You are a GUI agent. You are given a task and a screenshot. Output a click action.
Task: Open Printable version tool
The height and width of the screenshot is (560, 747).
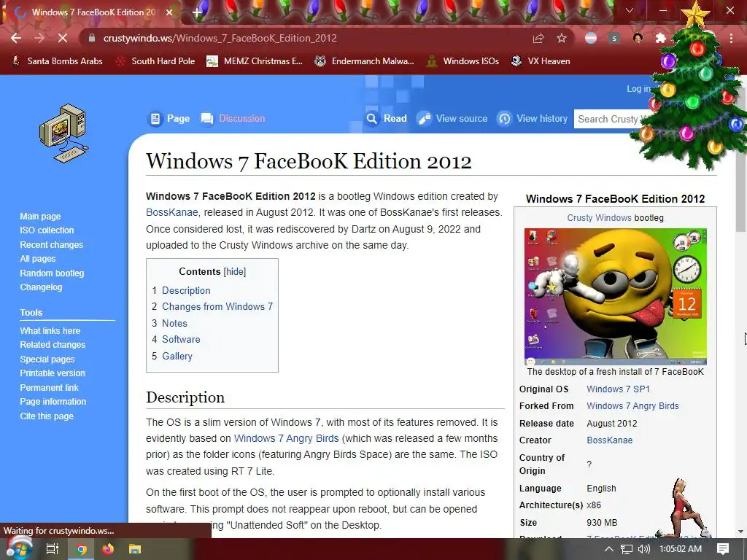tap(53, 373)
